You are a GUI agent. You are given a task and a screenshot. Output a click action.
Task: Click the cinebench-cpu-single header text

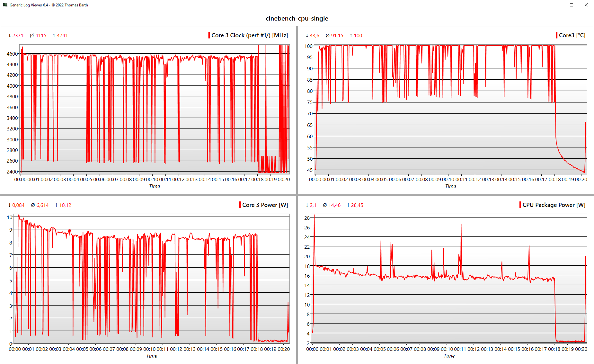point(297,18)
